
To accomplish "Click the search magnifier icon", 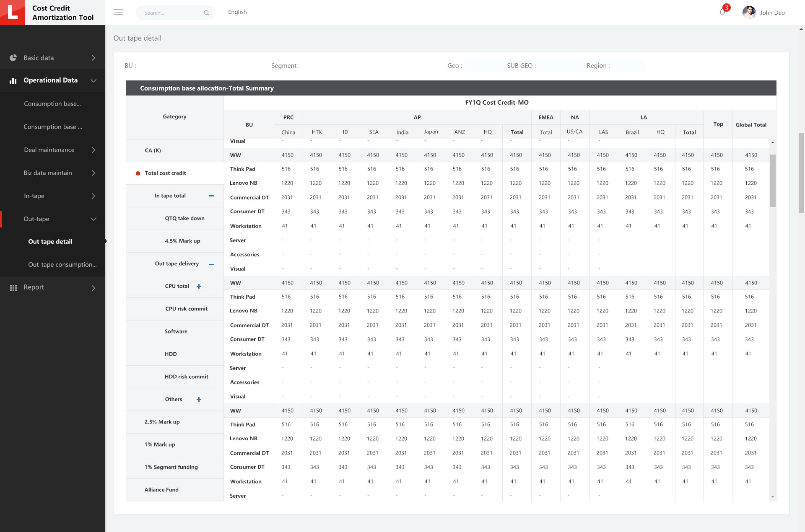I will point(206,13).
